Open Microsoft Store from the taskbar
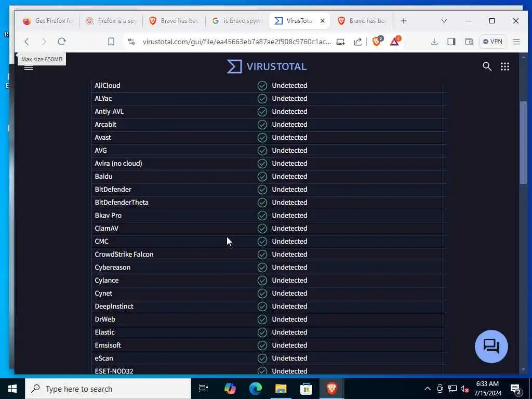Viewport: 532px width, 399px height. click(306, 389)
